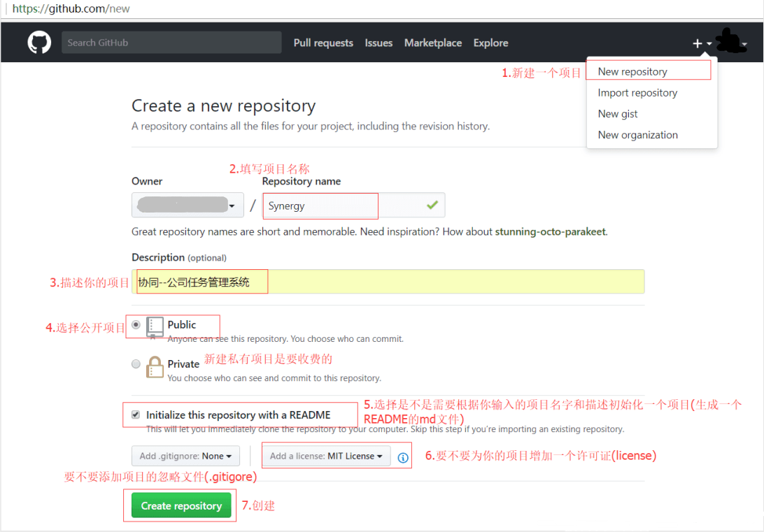Click the Create repository button

[181, 505]
